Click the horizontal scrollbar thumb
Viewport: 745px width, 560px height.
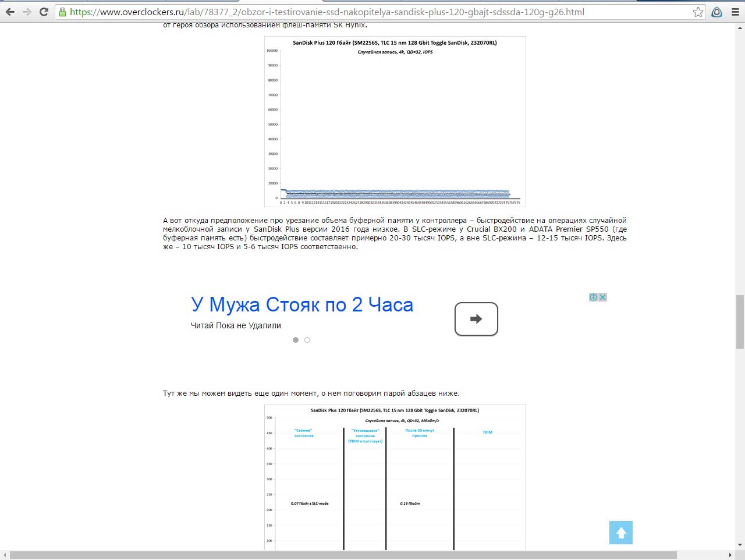pyautogui.click(x=343, y=555)
